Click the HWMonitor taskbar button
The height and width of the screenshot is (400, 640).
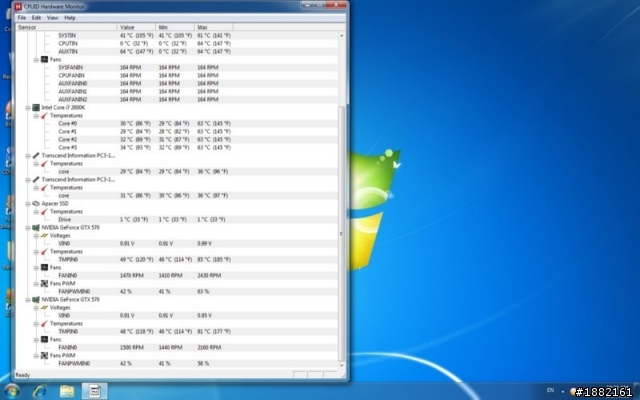tap(95, 391)
